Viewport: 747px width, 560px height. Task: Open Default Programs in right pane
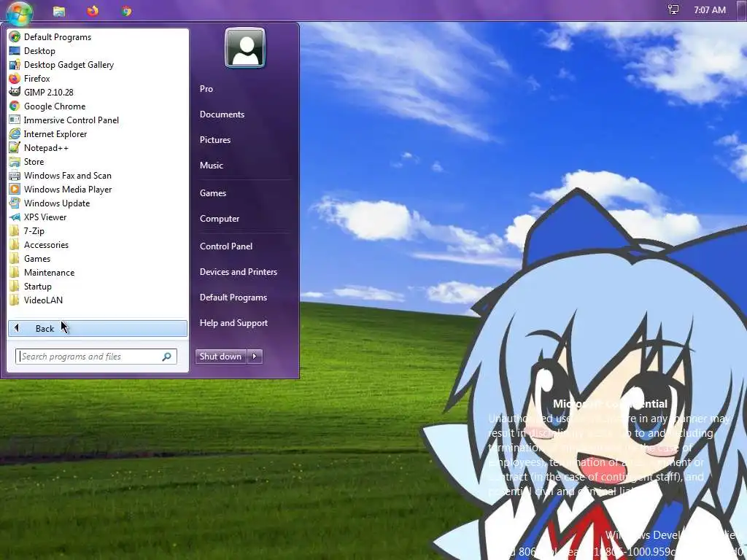(x=233, y=297)
